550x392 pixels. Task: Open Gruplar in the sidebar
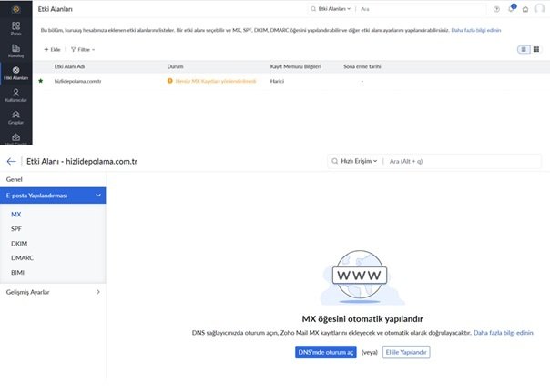coord(15,118)
